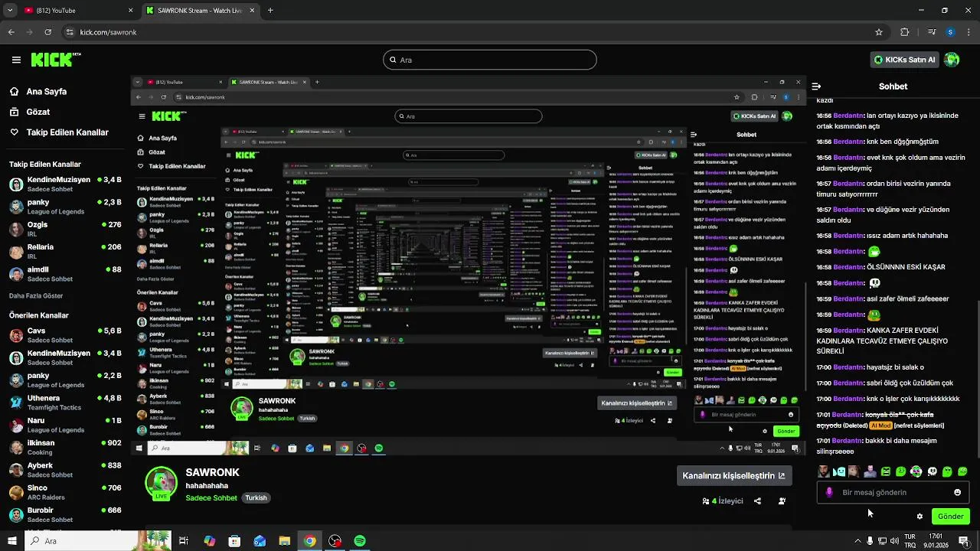Pick the white skull quick emote
980x551 pixels.
coord(932,471)
